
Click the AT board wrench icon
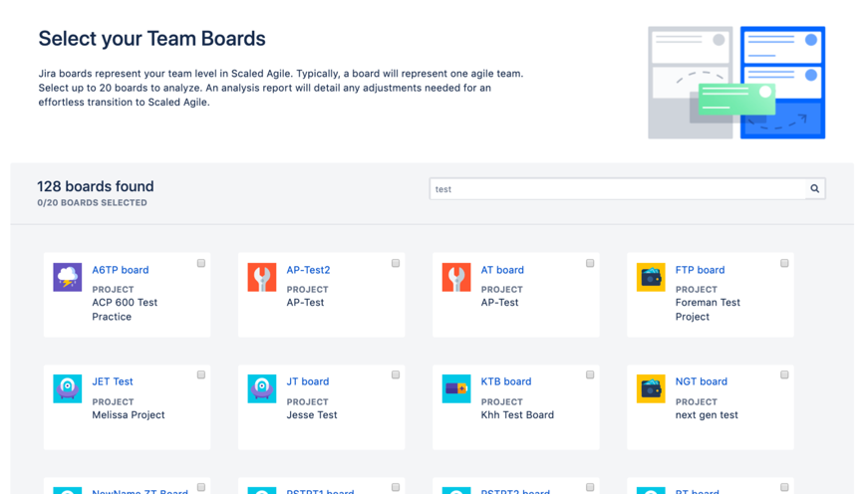pyautogui.click(x=456, y=277)
